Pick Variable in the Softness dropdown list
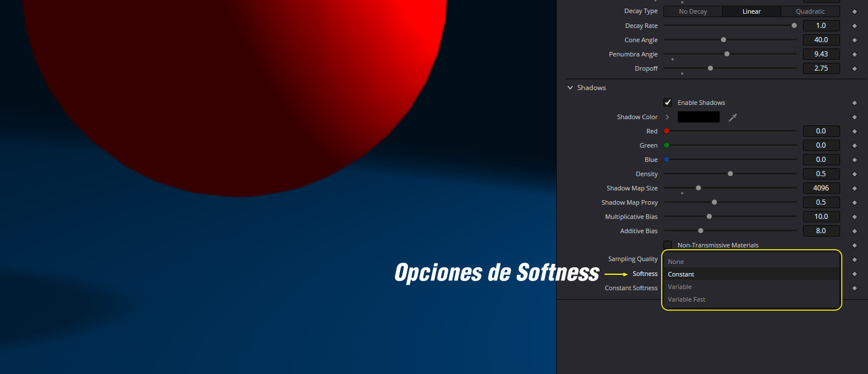868x374 pixels. click(x=679, y=287)
